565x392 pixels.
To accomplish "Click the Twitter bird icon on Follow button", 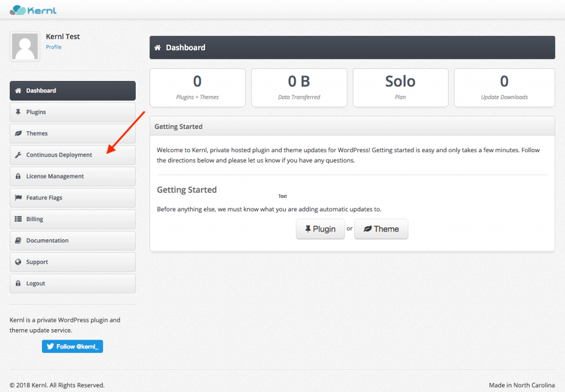I will 50,346.
